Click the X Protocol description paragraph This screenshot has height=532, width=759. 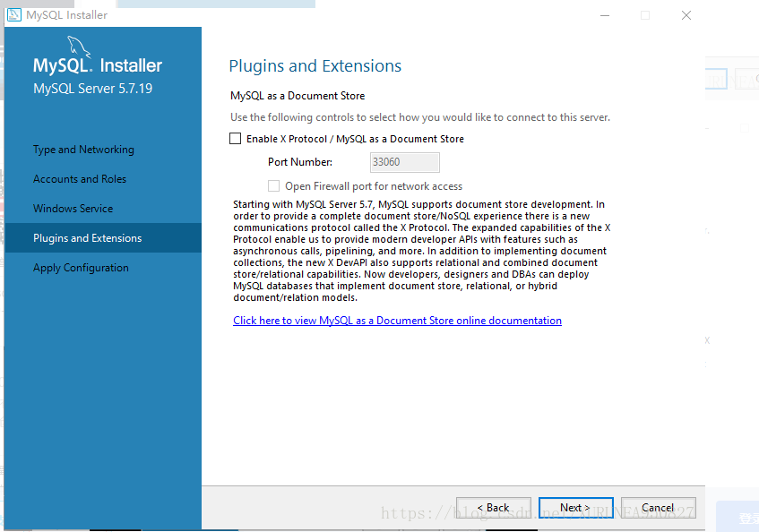coord(421,251)
